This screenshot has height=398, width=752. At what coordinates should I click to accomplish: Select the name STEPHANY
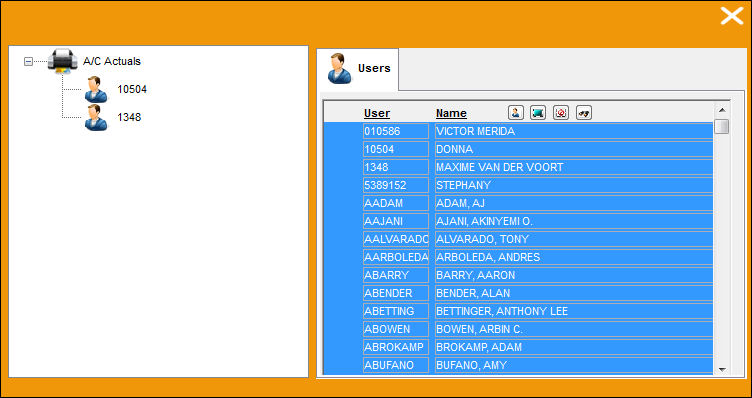[x=574, y=185]
